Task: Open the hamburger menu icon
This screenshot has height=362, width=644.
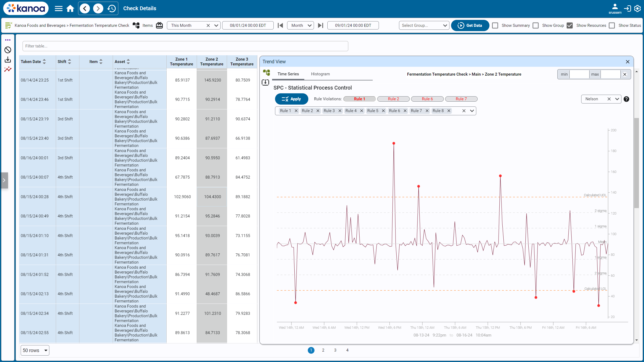Action: click(58, 9)
